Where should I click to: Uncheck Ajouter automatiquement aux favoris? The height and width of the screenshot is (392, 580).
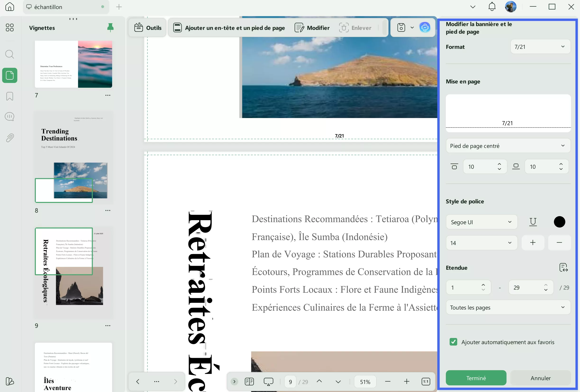click(453, 342)
